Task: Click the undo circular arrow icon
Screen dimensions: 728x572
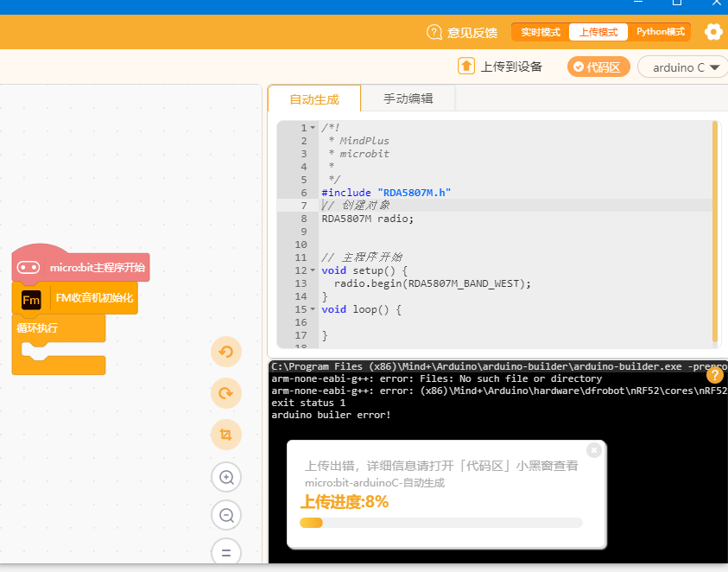Action: [x=226, y=352]
